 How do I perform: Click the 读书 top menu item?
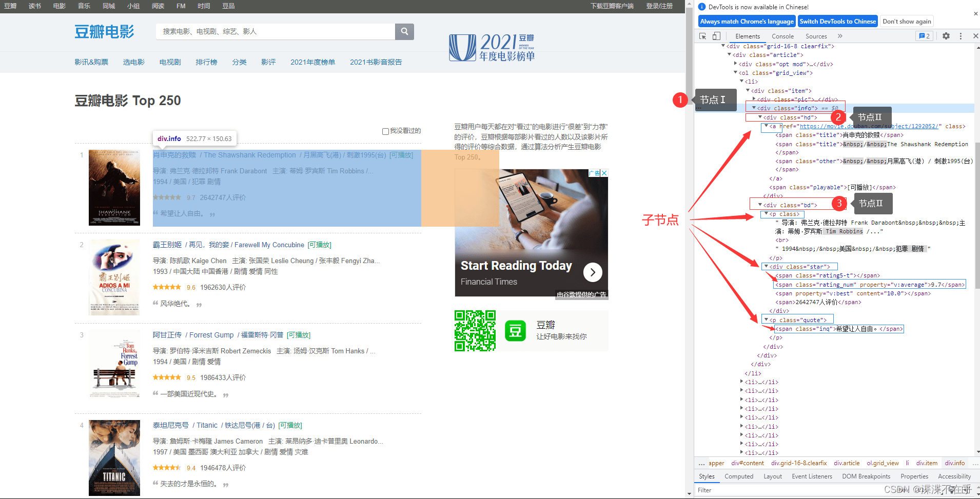pos(35,6)
